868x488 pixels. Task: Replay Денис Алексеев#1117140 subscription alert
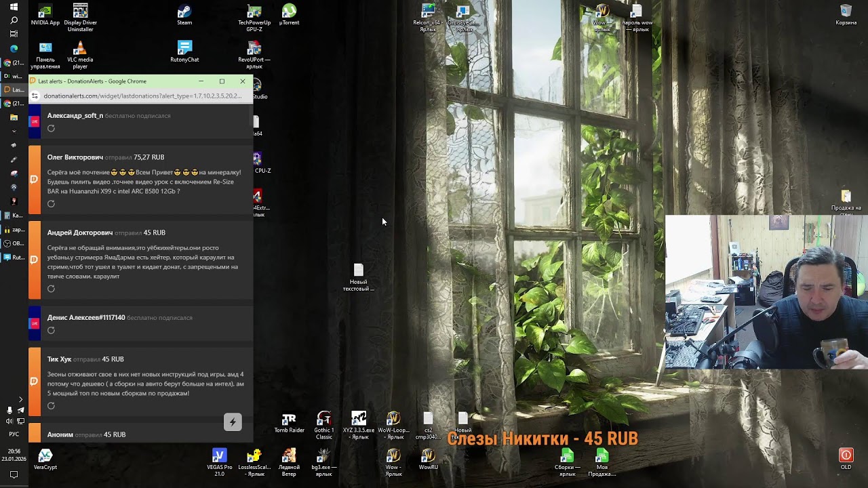pyautogui.click(x=51, y=330)
